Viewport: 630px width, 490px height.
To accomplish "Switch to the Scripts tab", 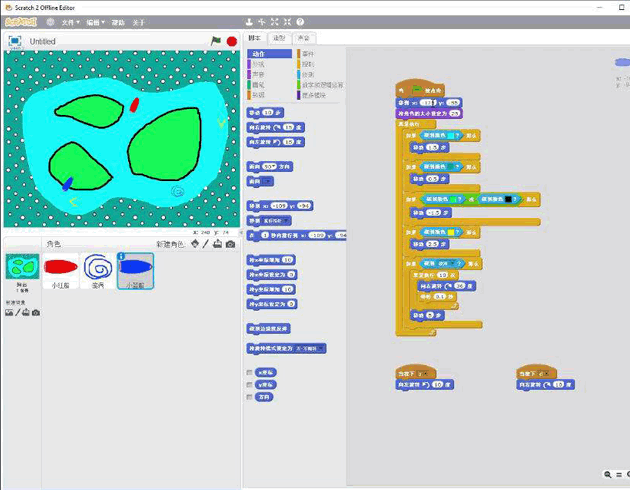I will coord(255,38).
